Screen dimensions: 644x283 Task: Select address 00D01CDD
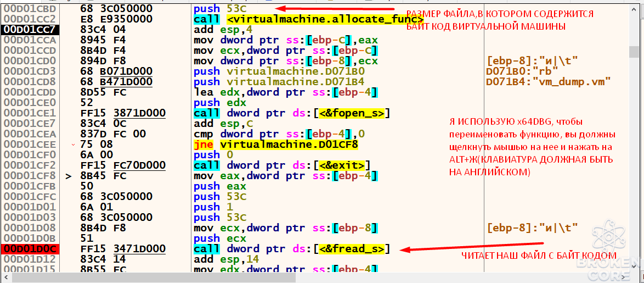[30, 92]
